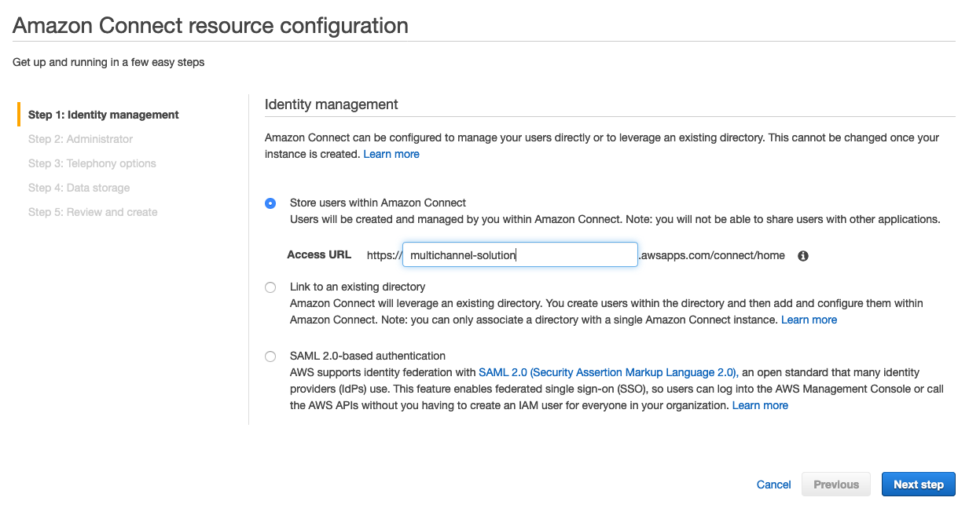Open Step 3: Telephony options
Screen dimensions: 980x523
(x=92, y=163)
